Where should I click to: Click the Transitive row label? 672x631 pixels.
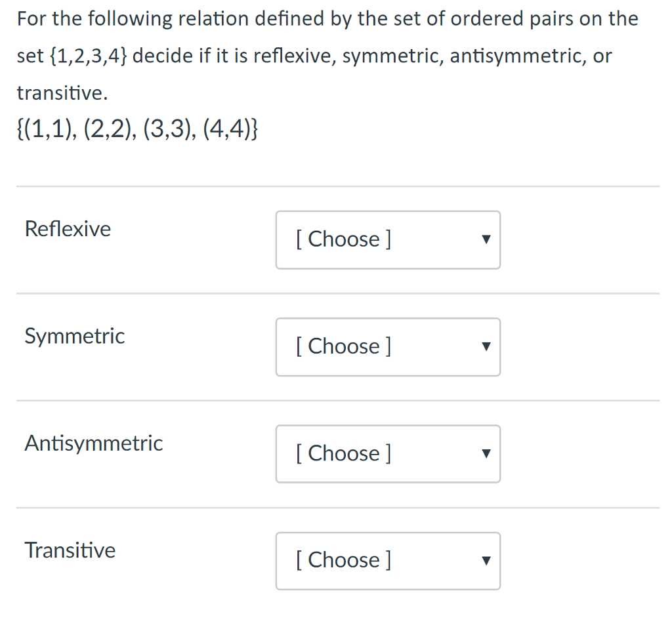click(x=70, y=550)
